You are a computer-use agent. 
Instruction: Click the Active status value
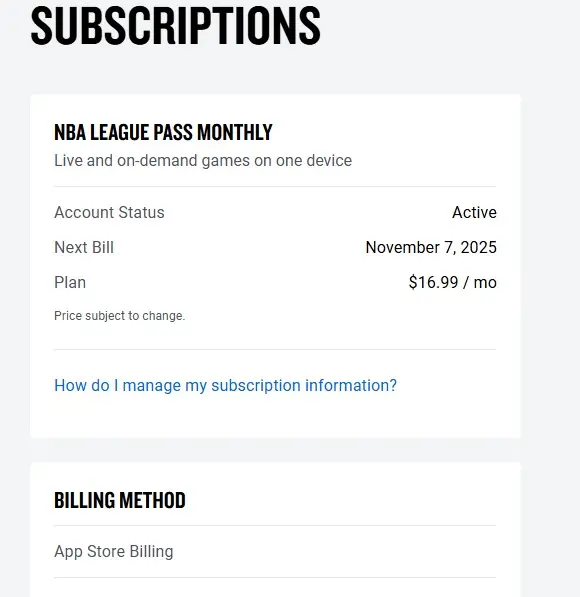[x=474, y=212]
